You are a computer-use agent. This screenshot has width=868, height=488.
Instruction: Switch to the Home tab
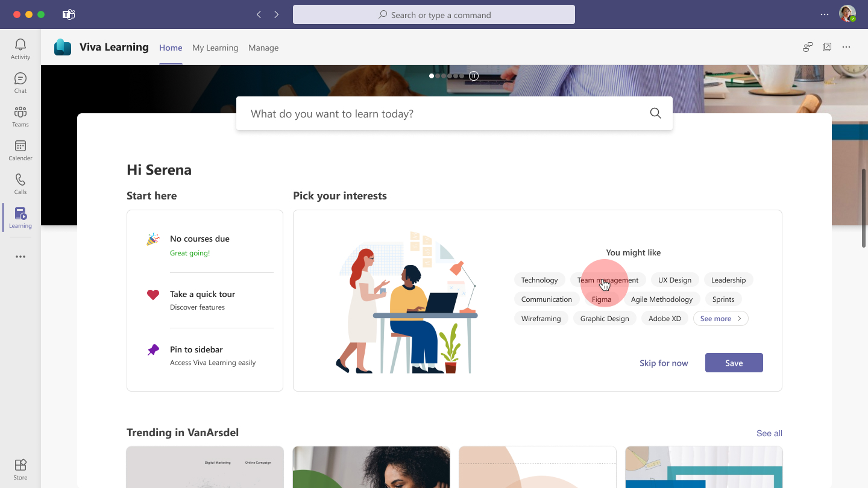pos(171,48)
